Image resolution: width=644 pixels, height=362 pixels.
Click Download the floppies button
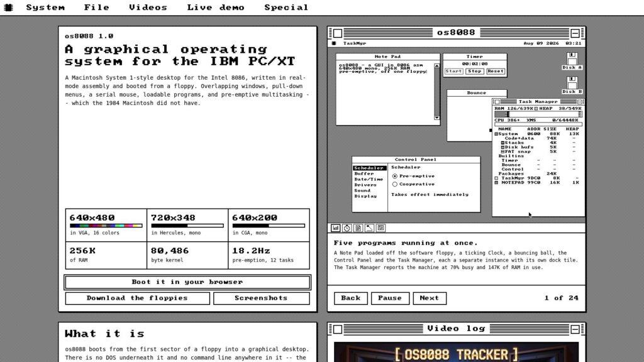click(137, 298)
